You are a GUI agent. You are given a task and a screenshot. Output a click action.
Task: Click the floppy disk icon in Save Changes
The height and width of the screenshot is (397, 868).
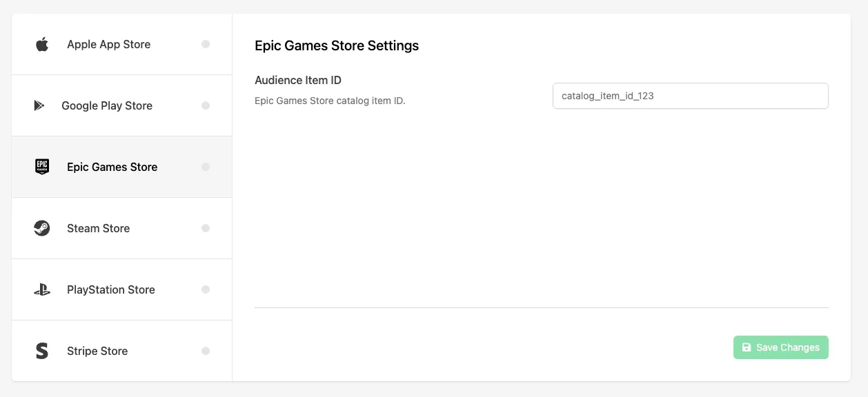click(747, 347)
